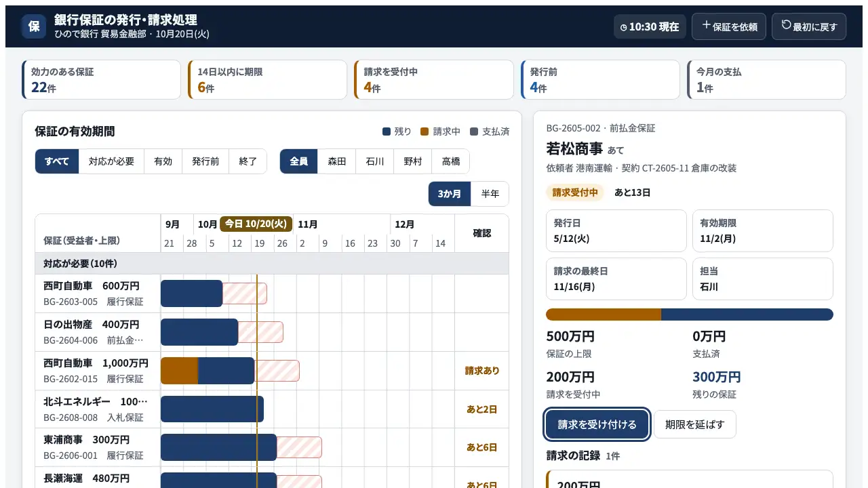Viewport: 868px width, 488px height.
Task: Click the clock icon beside 10:30 現在
Action: 624,27
